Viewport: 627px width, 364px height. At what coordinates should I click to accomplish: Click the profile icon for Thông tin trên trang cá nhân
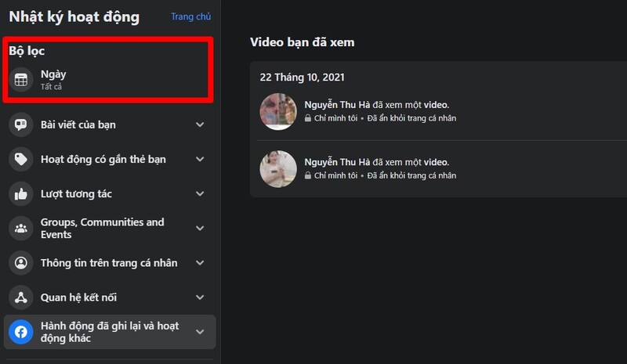point(21,263)
